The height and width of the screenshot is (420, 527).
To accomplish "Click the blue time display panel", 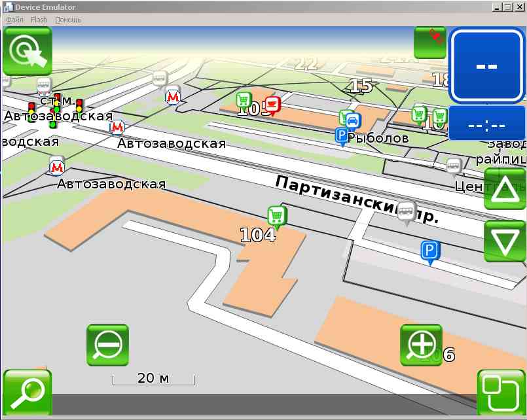I will pos(487,124).
